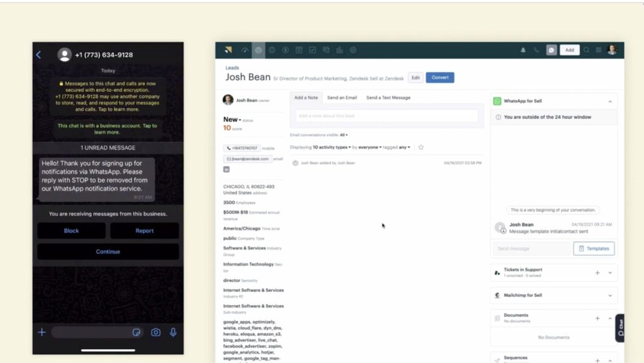The image size is (644, 363).
Task: Click the Templates button in WhatsApp panel
Action: click(594, 249)
